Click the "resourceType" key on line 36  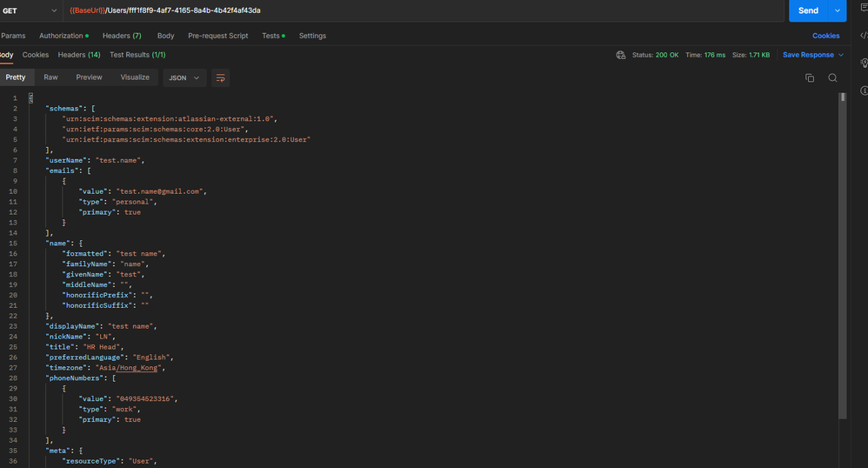tap(90, 461)
